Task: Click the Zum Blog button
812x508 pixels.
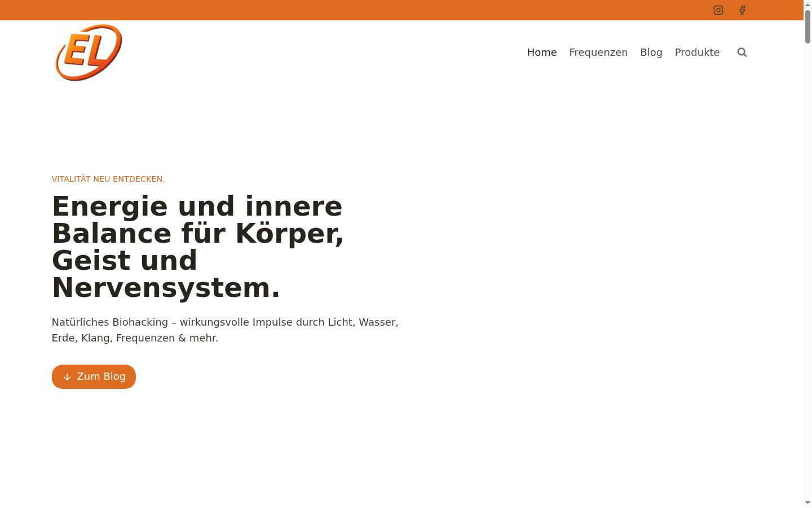Action: pyautogui.click(x=94, y=376)
